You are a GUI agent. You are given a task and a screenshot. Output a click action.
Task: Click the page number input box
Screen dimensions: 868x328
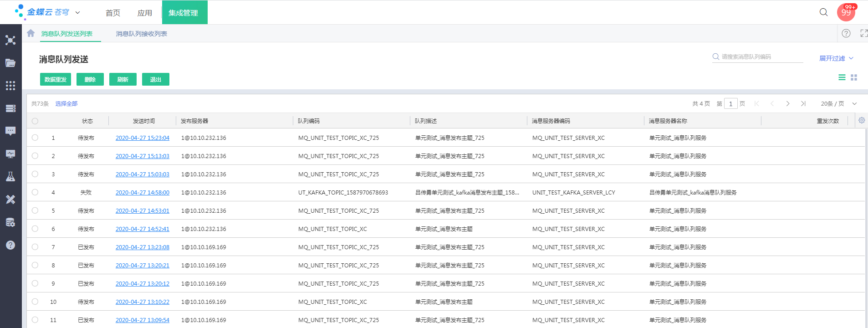(x=731, y=103)
